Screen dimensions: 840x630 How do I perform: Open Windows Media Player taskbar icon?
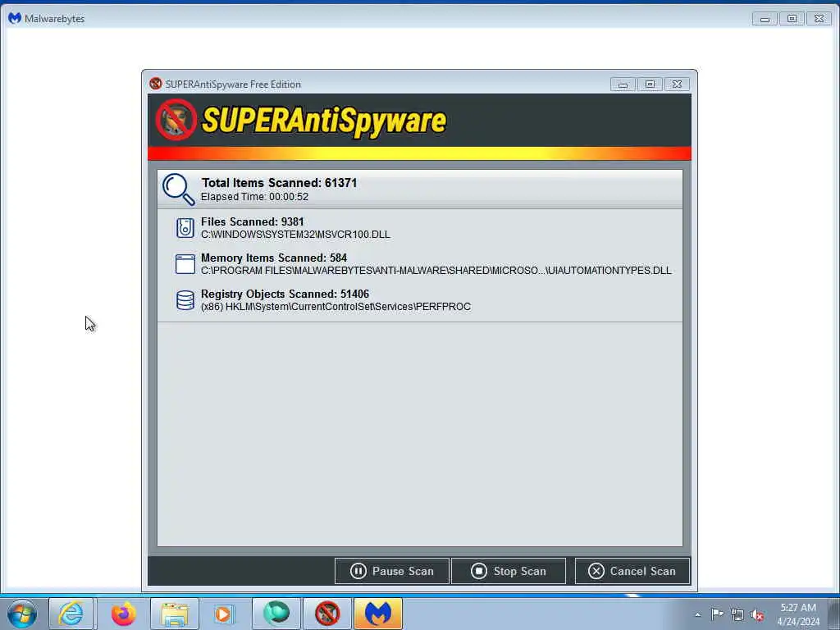(223, 614)
